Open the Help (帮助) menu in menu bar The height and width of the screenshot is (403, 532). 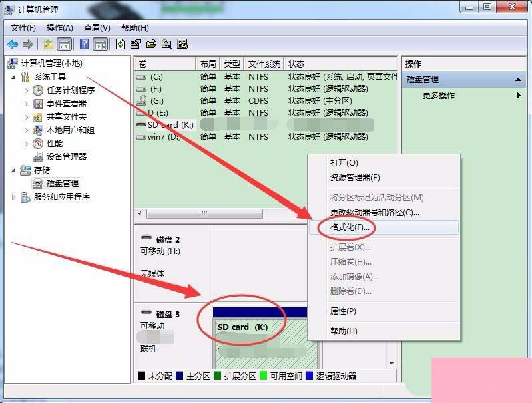click(135, 28)
